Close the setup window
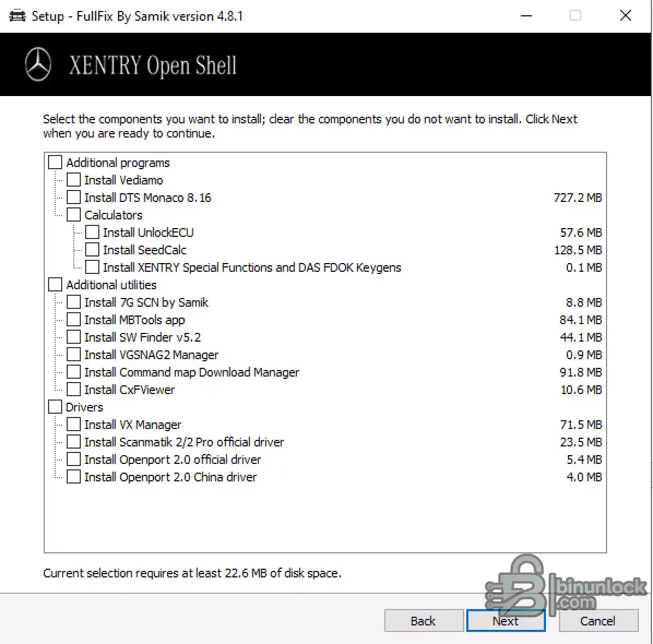Viewport: 653px width, 644px height. [x=626, y=16]
